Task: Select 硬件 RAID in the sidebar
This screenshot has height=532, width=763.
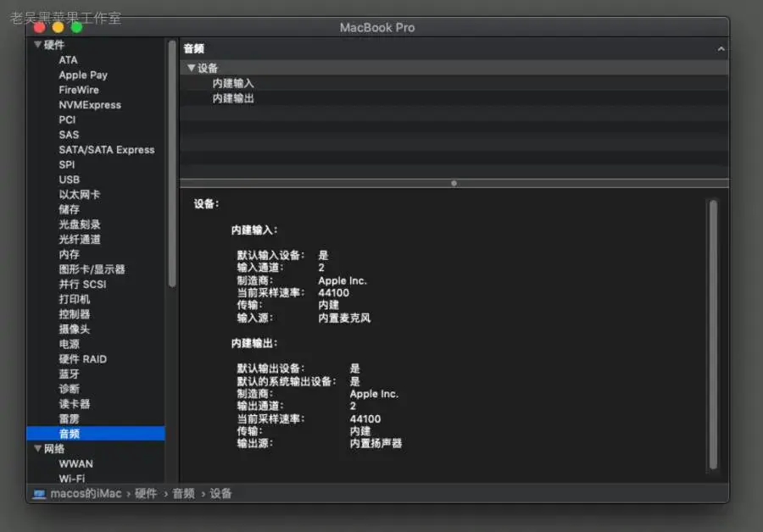Action: click(83, 359)
